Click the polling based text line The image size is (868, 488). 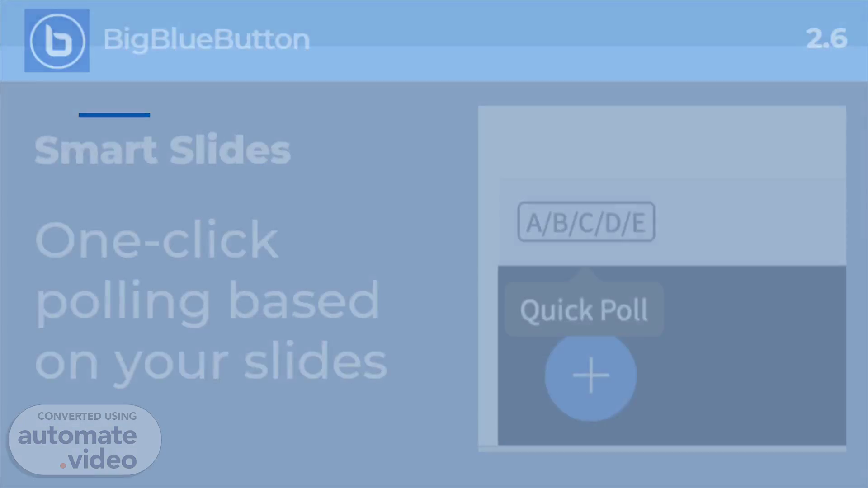[x=207, y=302]
